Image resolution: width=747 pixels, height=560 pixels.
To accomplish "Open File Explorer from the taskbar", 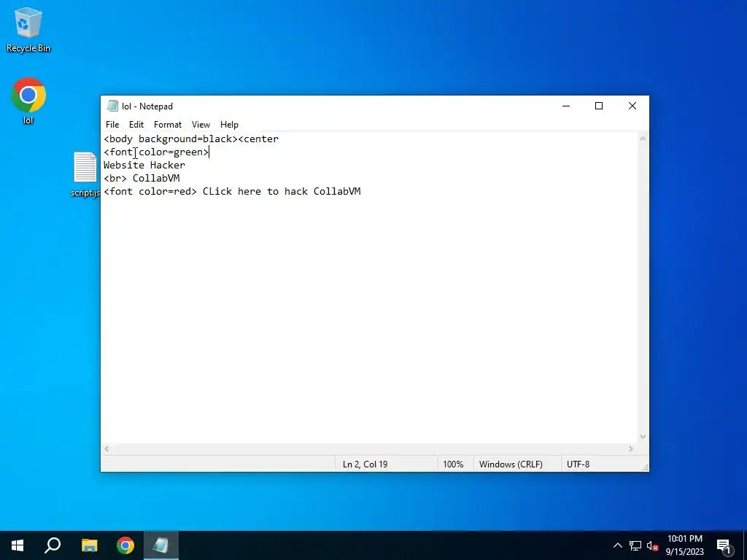I will [89, 545].
